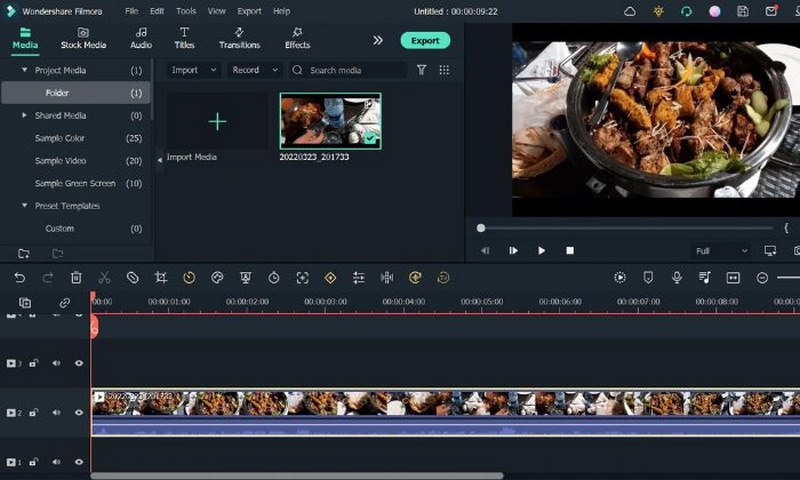Image resolution: width=800 pixels, height=480 pixels.
Task: Expand the Shared Media tree
Action: coord(24,115)
